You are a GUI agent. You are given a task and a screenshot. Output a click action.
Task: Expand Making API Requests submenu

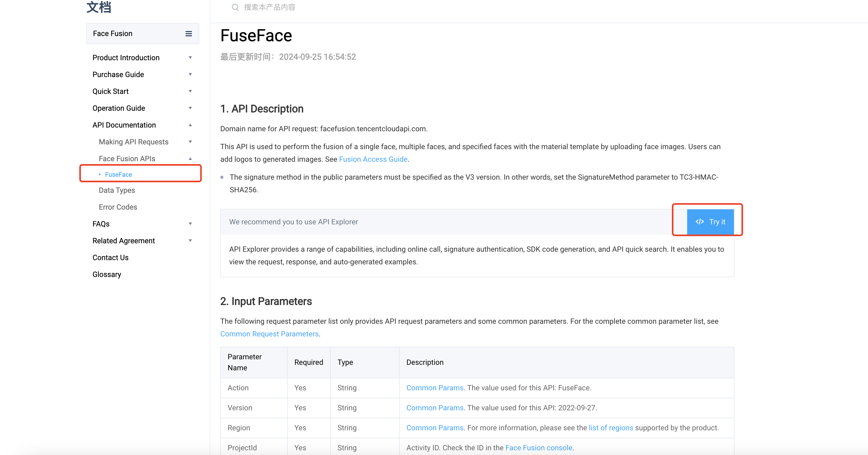pyautogui.click(x=190, y=142)
